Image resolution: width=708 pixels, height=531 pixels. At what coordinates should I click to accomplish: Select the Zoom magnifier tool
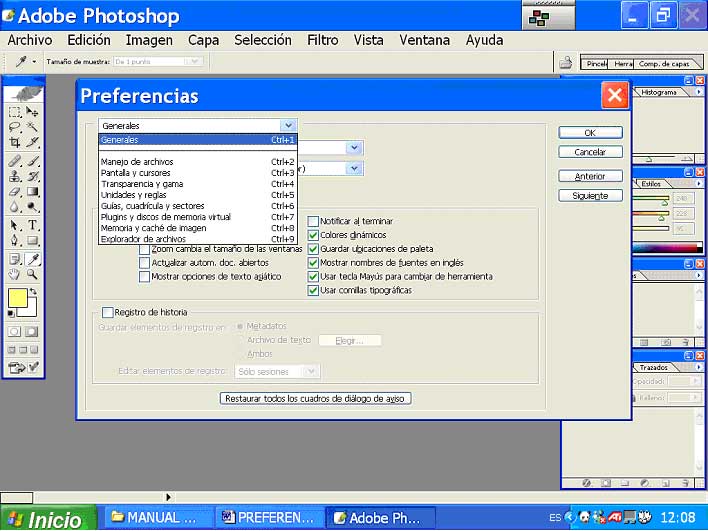(x=32, y=274)
